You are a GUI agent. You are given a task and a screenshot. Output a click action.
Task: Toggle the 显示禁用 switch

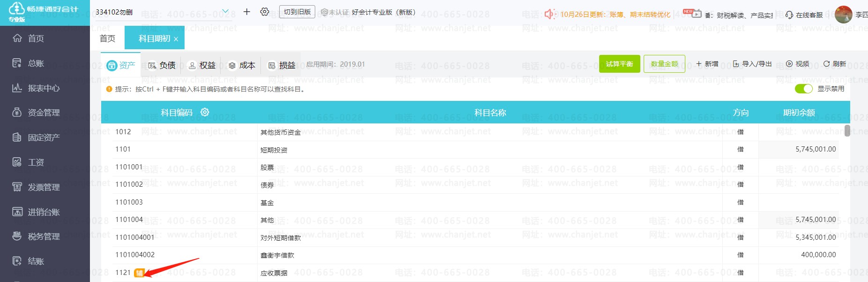click(x=803, y=89)
